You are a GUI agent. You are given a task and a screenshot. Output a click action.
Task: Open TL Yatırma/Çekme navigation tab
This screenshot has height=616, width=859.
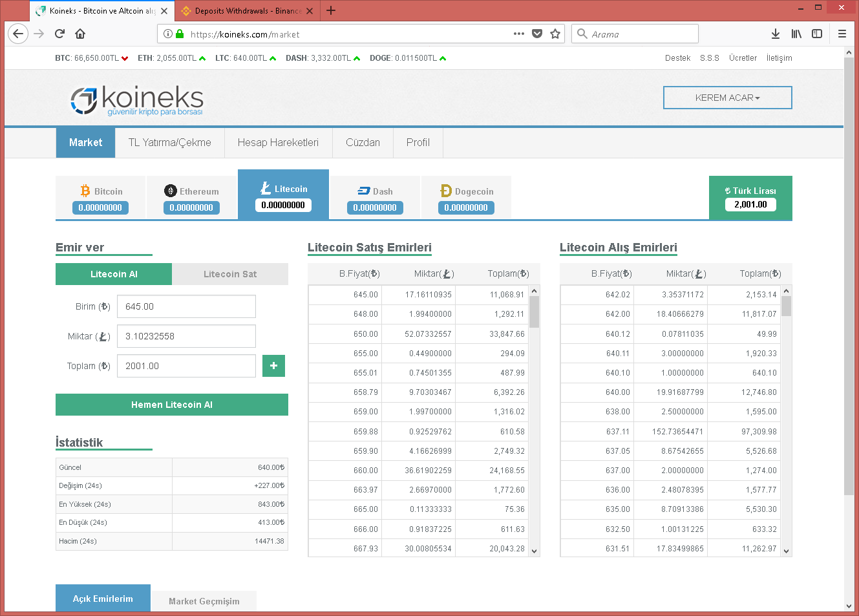(x=170, y=142)
